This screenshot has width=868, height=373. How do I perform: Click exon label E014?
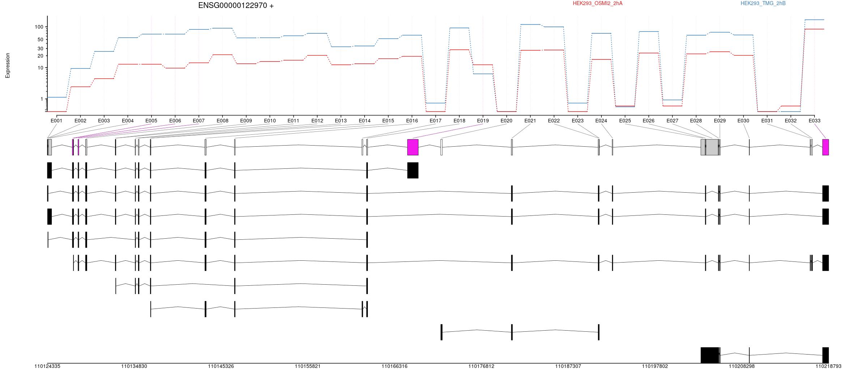365,121
